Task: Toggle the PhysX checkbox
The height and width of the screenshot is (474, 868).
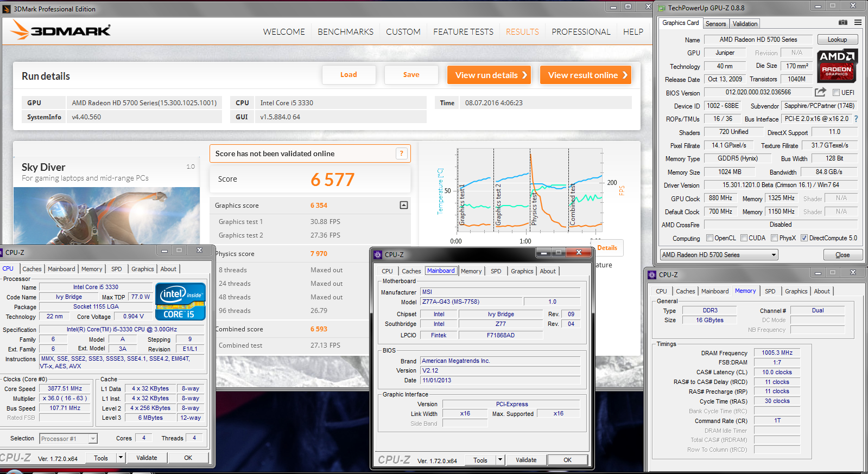Action: point(774,238)
